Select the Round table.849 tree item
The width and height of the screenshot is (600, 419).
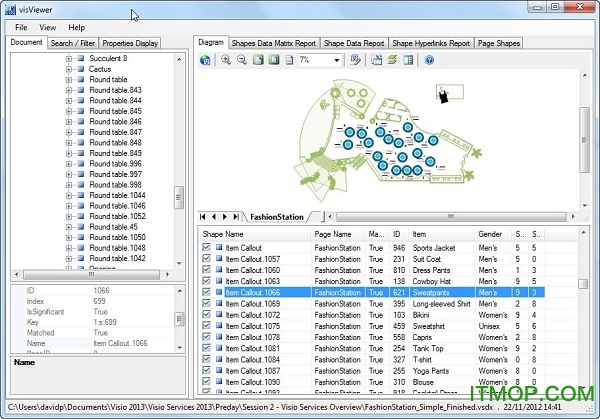[115, 153]
